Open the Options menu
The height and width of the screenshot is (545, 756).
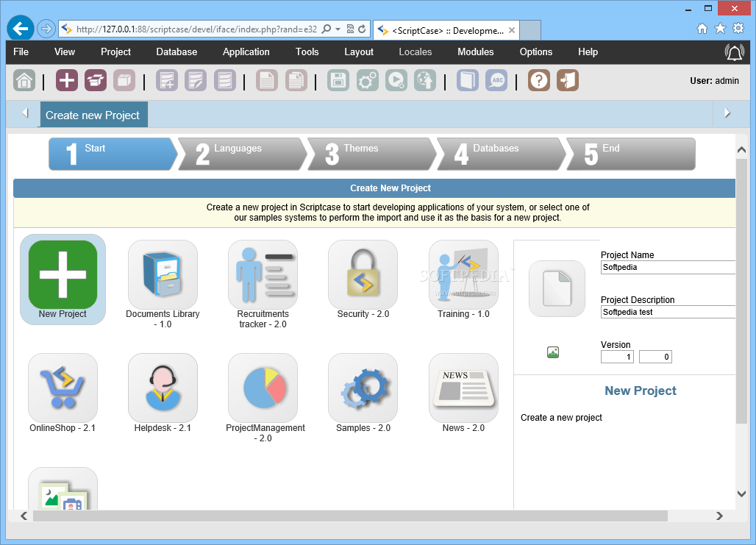pyautogui.click(x=535, y=52)
